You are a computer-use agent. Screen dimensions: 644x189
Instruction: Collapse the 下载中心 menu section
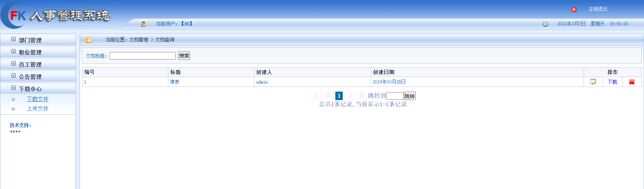pos(38,89)
